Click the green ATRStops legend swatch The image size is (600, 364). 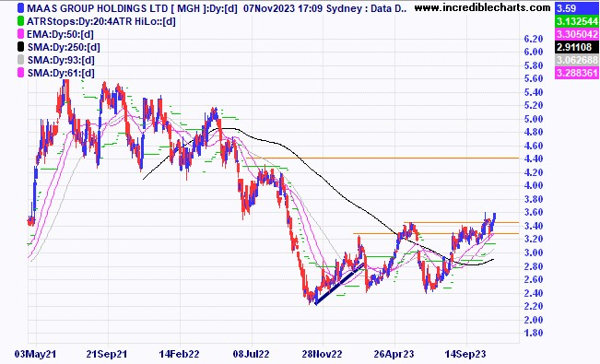coord(21,21)
